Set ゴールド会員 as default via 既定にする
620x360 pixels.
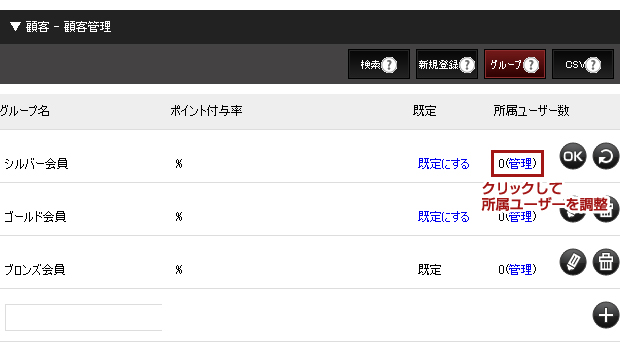pos(443,217)
